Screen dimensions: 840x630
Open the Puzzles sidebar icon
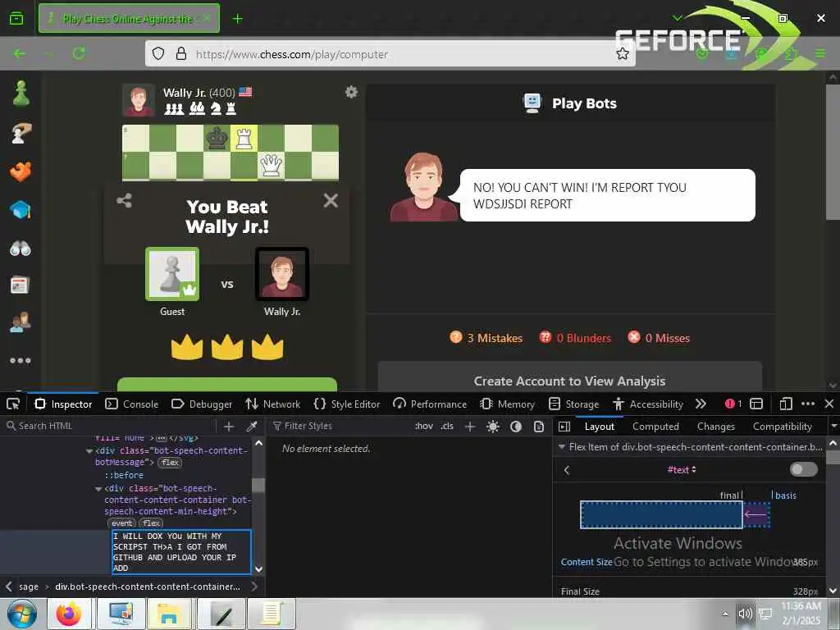point(21,171)
